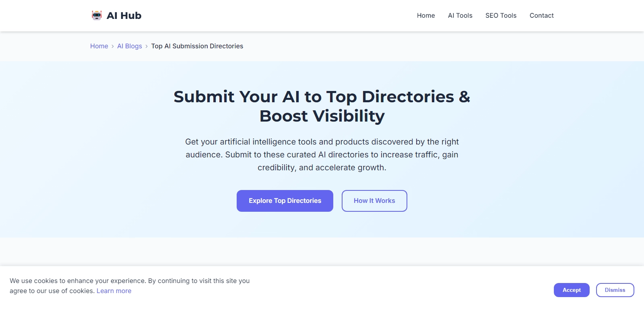Select the Top AI Submission Directories breadcrumb
Screen dimensions: 644x314
click(x=197, y=46)
